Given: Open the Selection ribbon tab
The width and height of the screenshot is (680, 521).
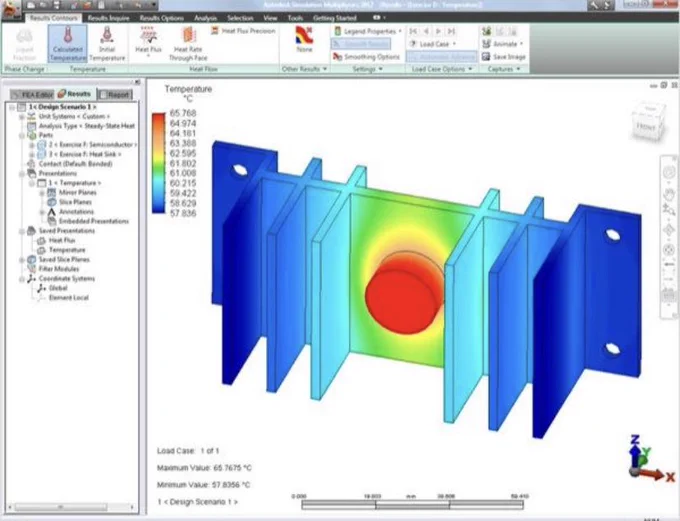Looking at the screenshot, I should pos(240,18).
